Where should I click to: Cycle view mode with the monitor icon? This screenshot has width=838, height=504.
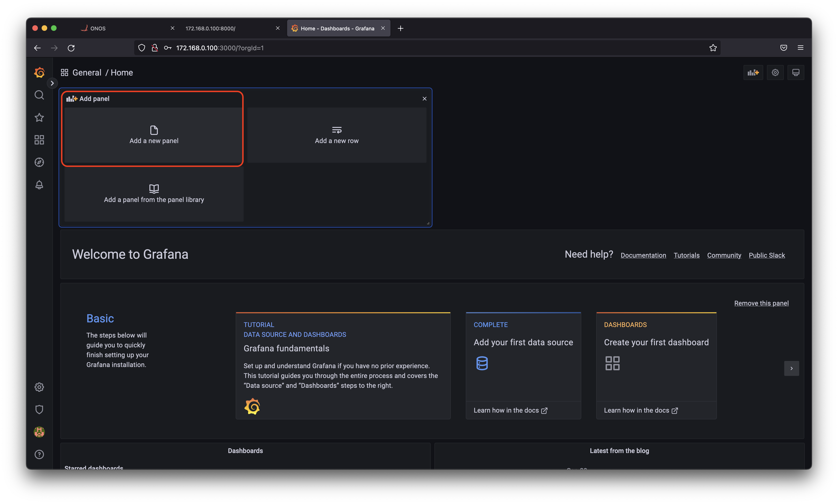click(795, 72)
